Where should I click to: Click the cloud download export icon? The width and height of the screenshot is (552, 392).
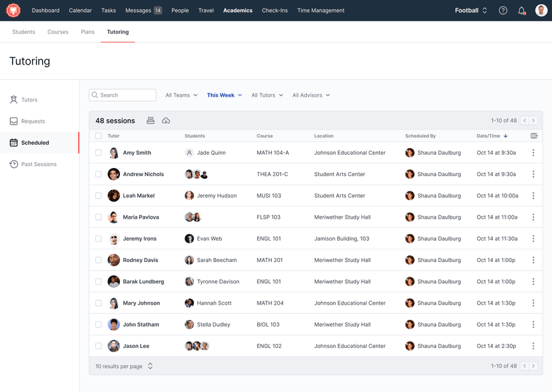click(166, 121)
